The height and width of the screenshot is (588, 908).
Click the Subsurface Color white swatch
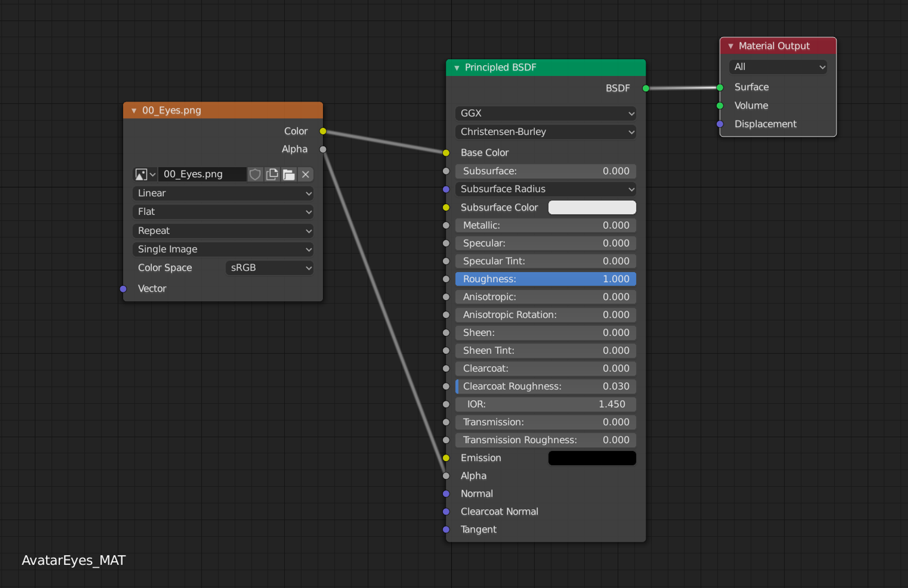point(592,207)
